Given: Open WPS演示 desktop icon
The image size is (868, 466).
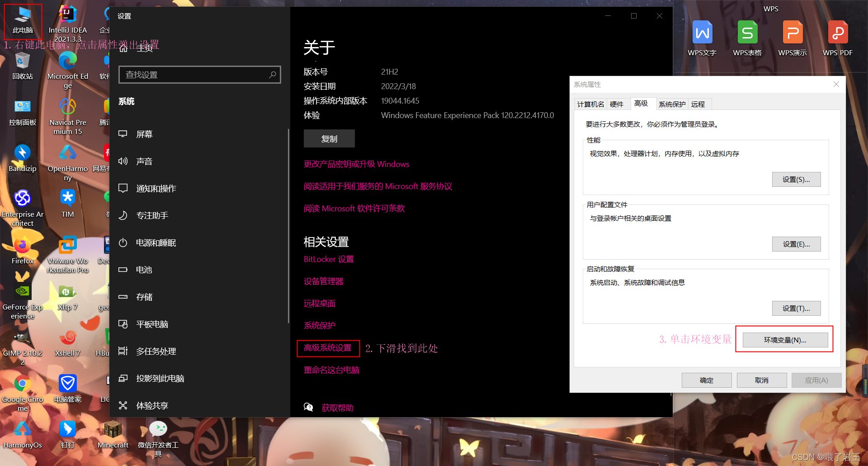Looking at the screenshot, I should tap(793, 38).
